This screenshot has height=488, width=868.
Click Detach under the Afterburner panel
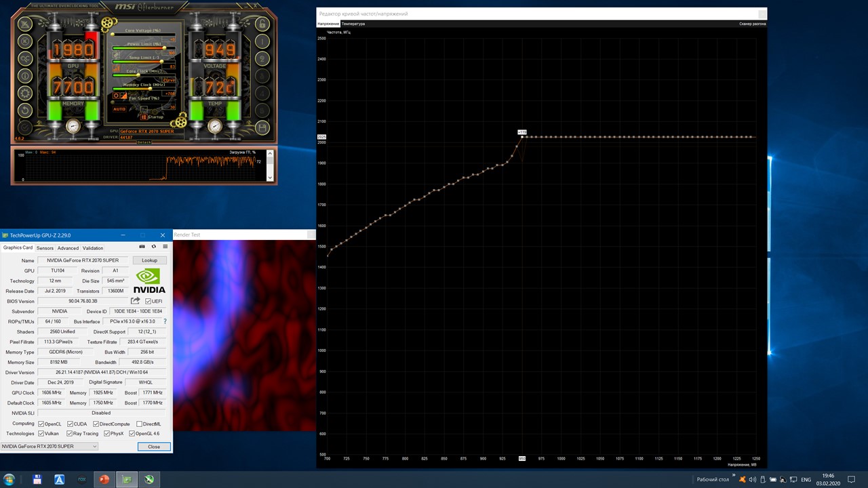(144, 142)
